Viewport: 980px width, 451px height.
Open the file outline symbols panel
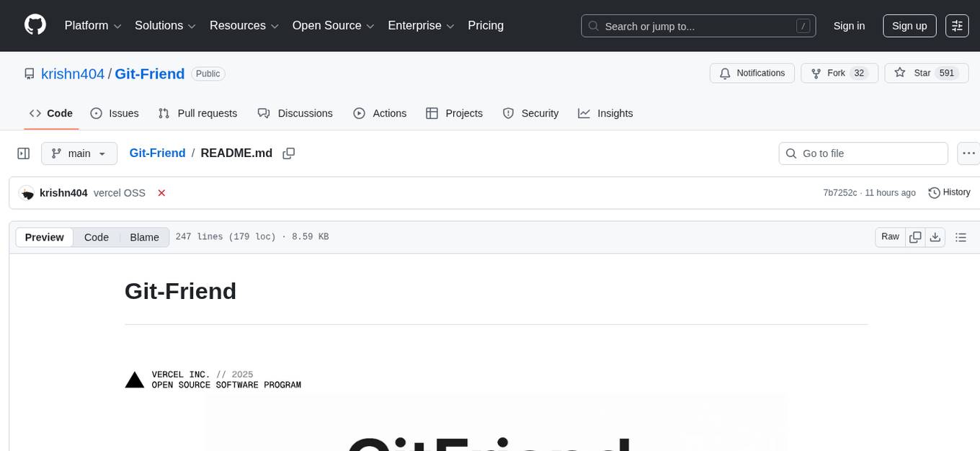[961, 236]
